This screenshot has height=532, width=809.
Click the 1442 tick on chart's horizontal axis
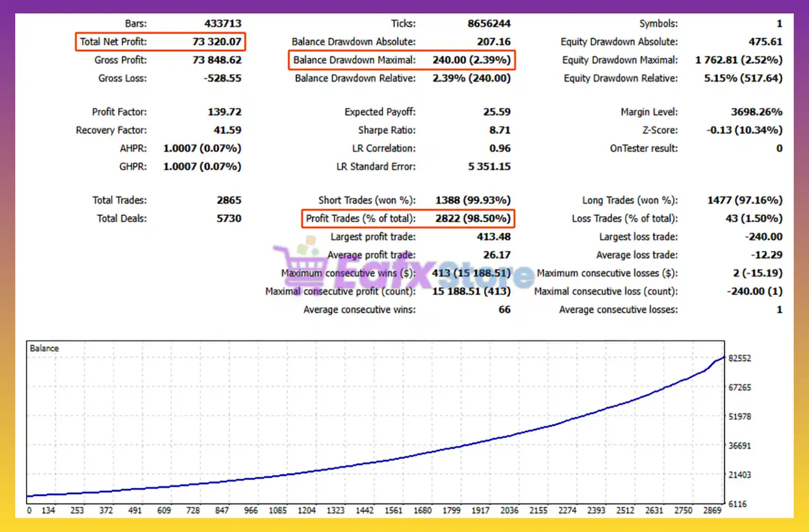tap(363, 511)
